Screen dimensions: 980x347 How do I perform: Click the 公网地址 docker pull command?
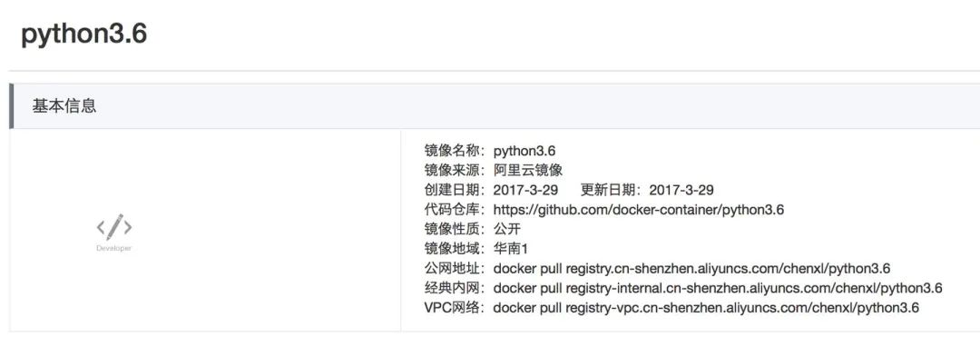coord(691,268)
